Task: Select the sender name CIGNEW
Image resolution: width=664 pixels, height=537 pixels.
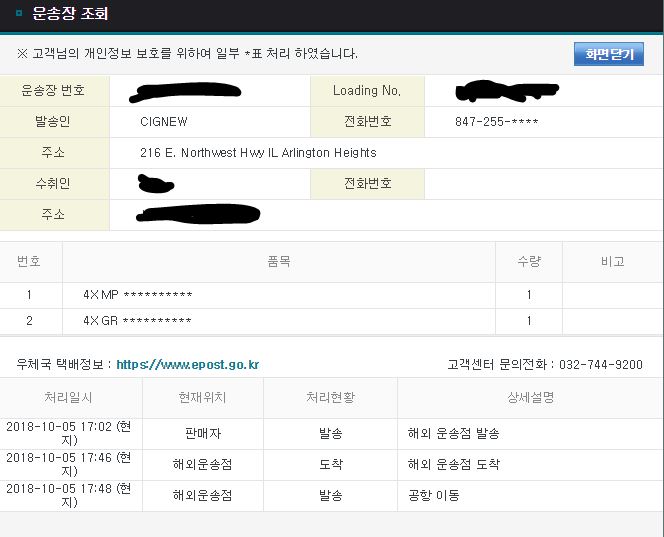Action: pyautogui.click(x=164, y=122)
